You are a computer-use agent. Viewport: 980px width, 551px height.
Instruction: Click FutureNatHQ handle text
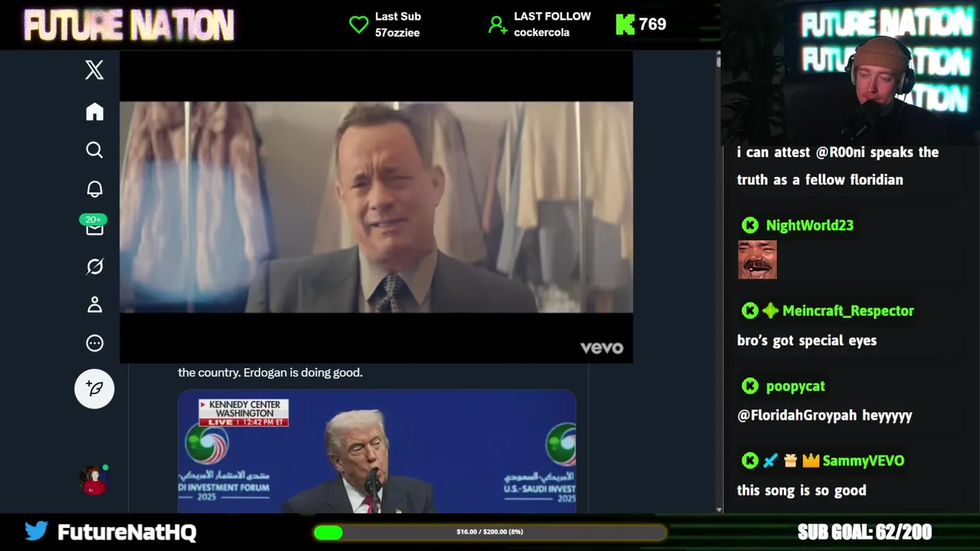click(127, 532)
